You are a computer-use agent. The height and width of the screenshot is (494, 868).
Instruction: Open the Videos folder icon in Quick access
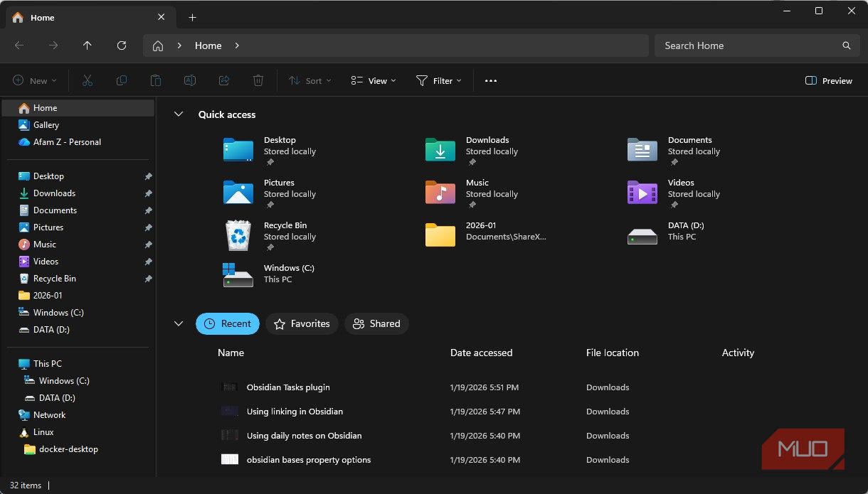point(642,193)
